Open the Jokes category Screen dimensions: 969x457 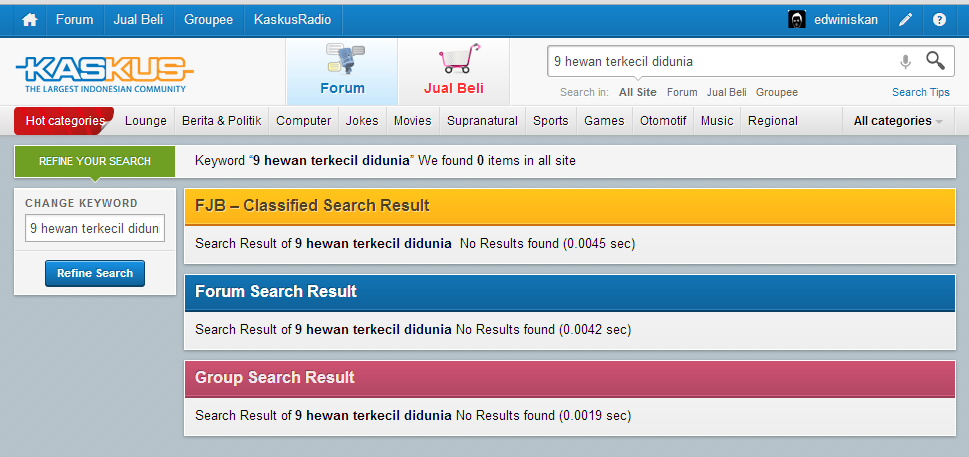click(x=362, y=120)
